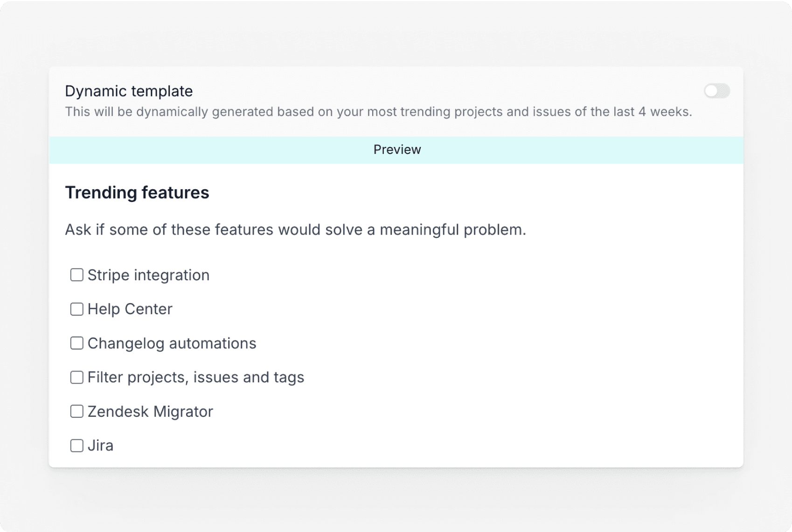Click the Trending features heading

tap(137, 193)
